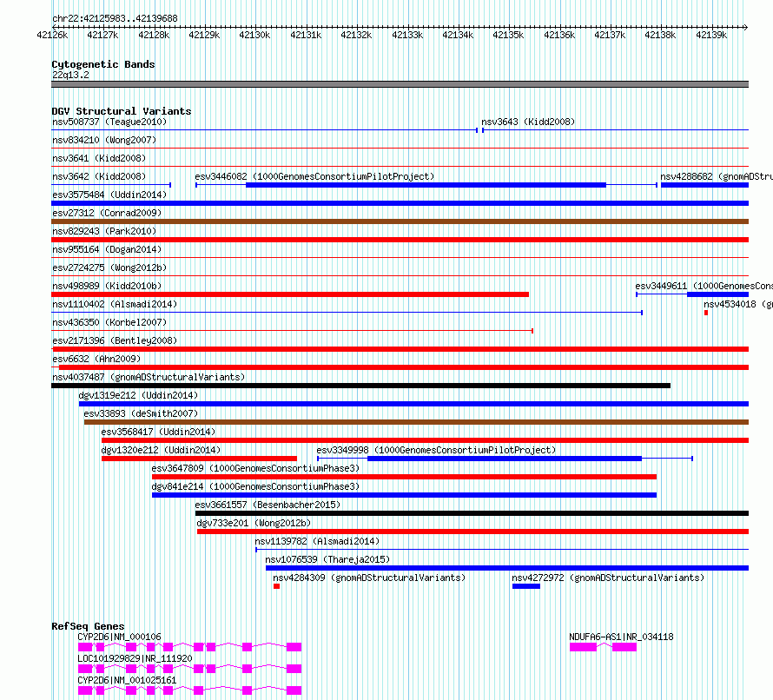Click the small red nsv4534018 marker
The height and width of the screenshot is (700, 773).
pos(706,313)
